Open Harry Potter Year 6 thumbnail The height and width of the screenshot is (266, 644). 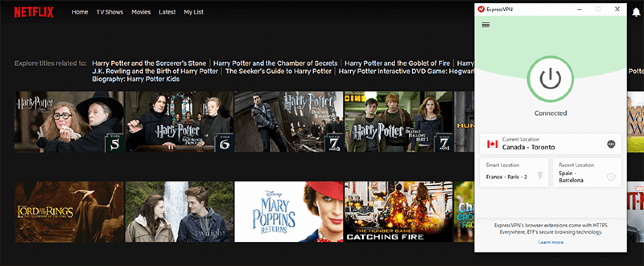click(179, 122)
